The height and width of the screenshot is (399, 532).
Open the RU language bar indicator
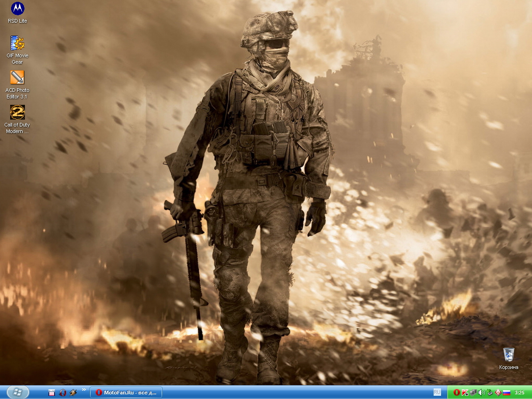437,392
